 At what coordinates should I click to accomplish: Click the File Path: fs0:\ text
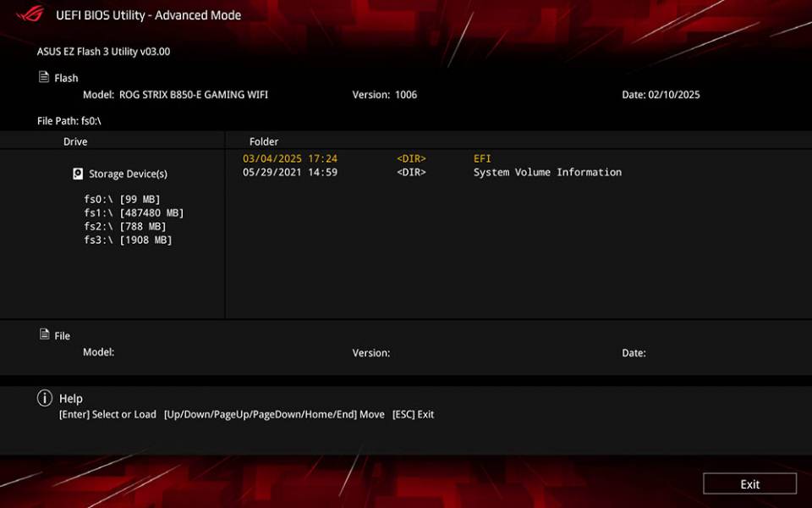69,121
